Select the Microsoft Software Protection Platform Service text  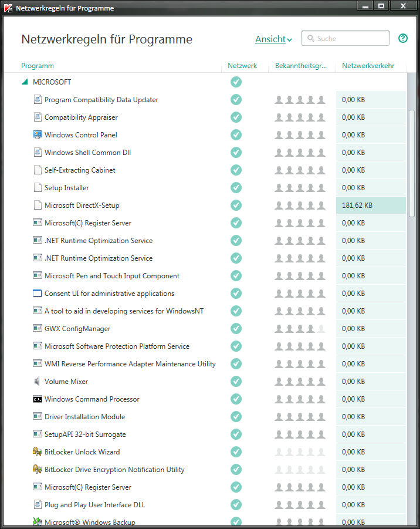(117, 346)
